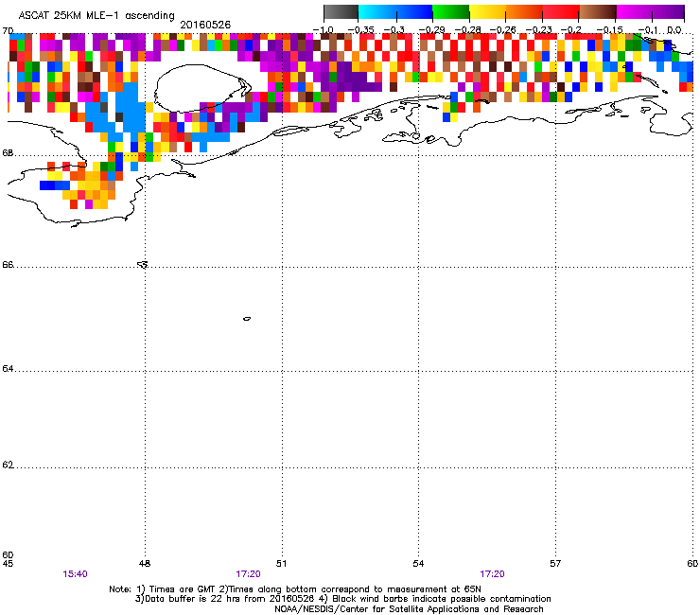The height and width of the screenshot is (615, 700).
Task: Click the longitude label '51'
Action: click(281, 564)
